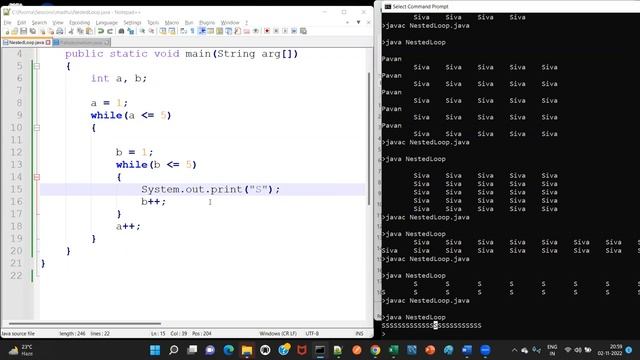The image size is (640, 360).
Task: Collapse the inner while fold at line 14
Action: point(37,177)
